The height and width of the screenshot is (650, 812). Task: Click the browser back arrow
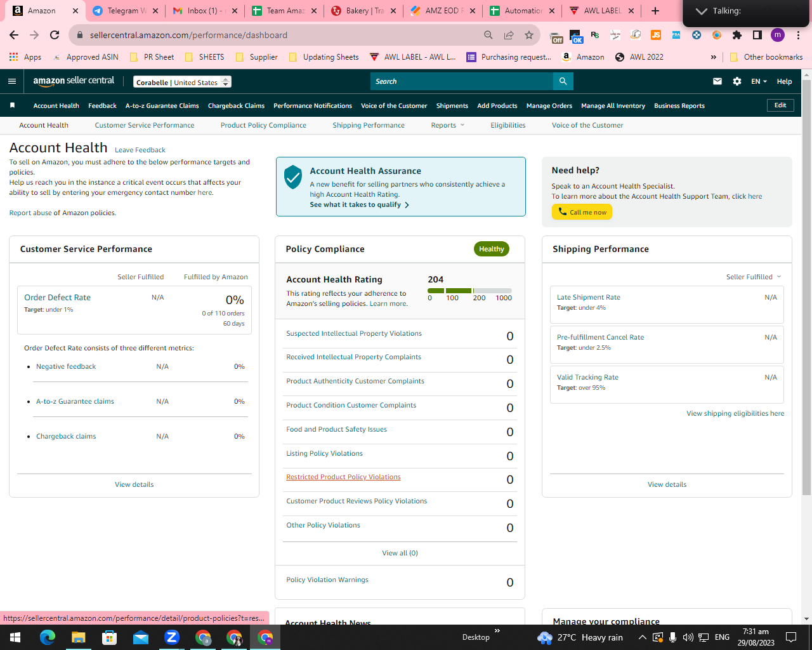(x=14, y=35)
